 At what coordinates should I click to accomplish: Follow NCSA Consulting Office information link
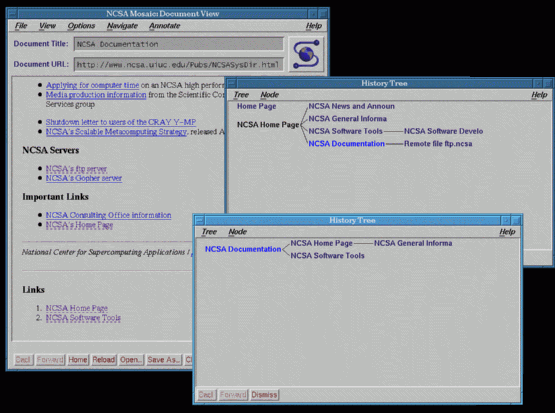click(108, 215)
